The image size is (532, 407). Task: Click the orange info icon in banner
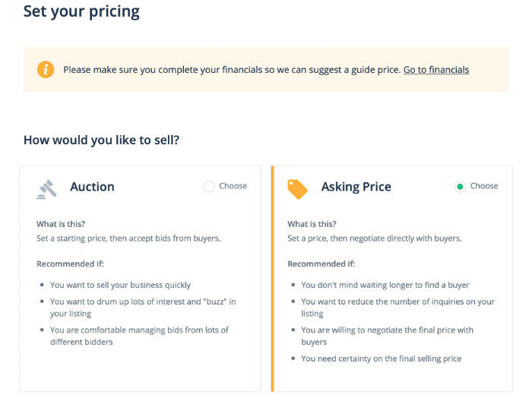point(46,69)
